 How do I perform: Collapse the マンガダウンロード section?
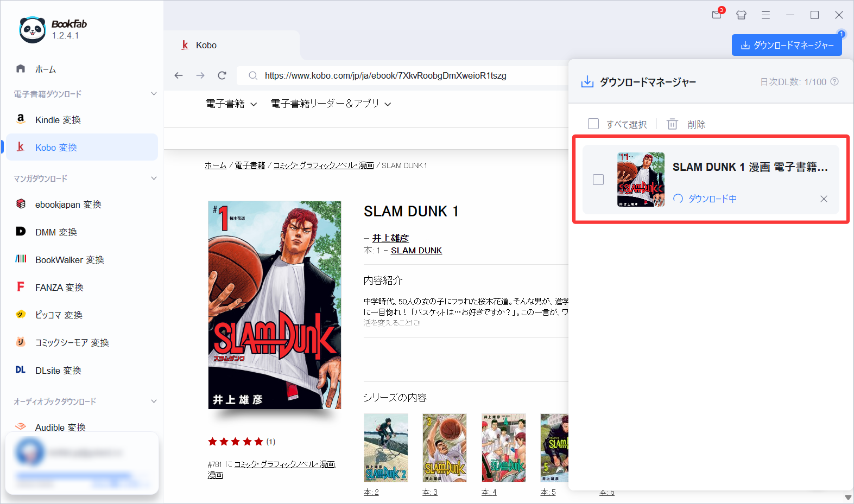tap(154, 178)
